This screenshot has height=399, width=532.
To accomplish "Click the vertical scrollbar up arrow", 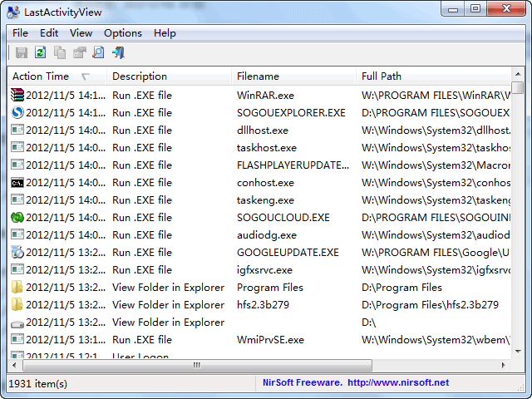I will 518,74.
